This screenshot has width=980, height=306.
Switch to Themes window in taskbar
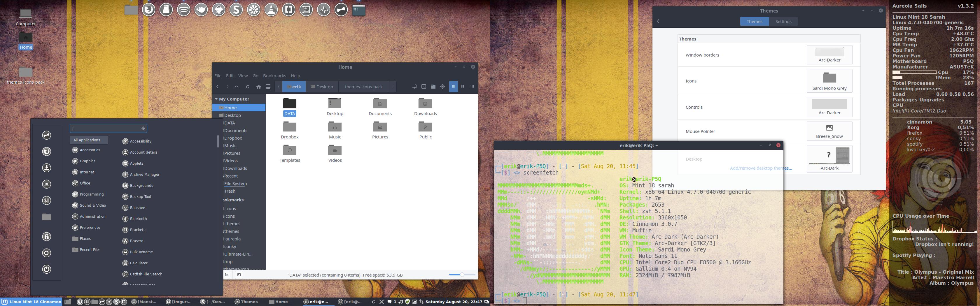coord(246,302)
